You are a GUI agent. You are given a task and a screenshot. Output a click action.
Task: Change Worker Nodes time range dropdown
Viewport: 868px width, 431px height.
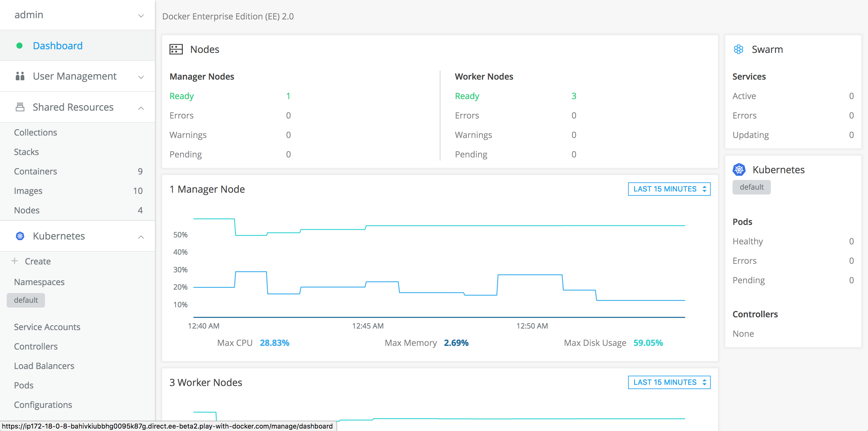669,382
